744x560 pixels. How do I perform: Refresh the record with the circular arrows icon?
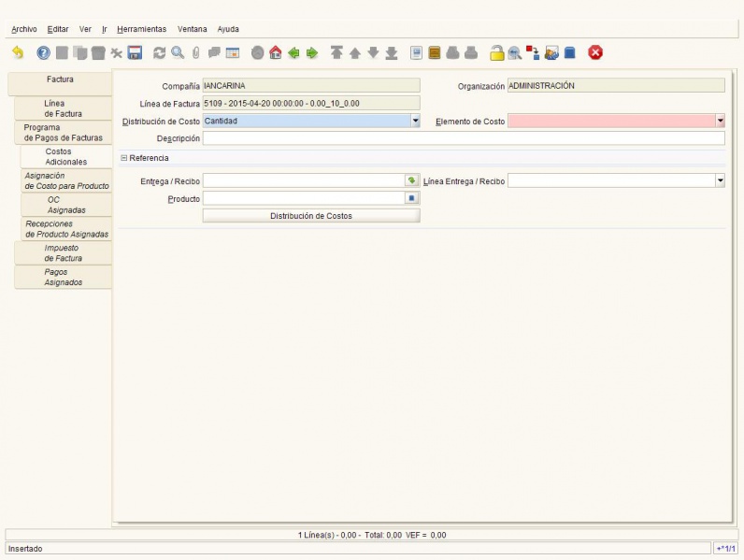[x=160, y=52]
